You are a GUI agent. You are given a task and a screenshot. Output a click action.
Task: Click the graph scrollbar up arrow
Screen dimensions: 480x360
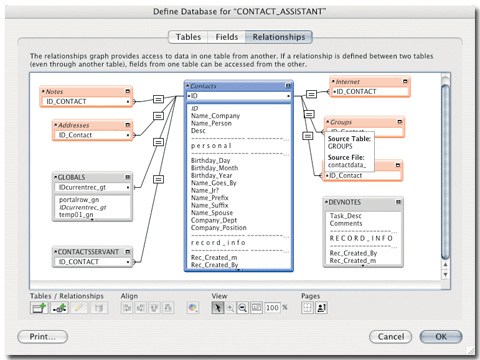pyautogui.click(x=445, y=265)
